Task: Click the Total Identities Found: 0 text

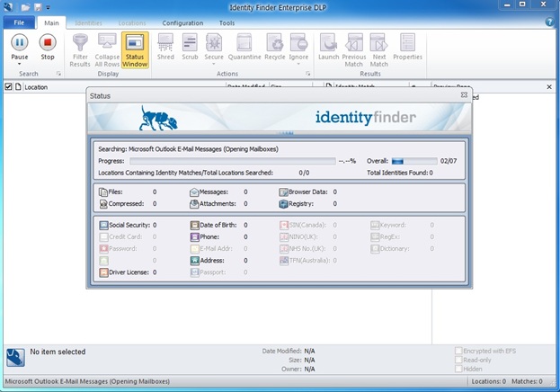Action: 400,173
